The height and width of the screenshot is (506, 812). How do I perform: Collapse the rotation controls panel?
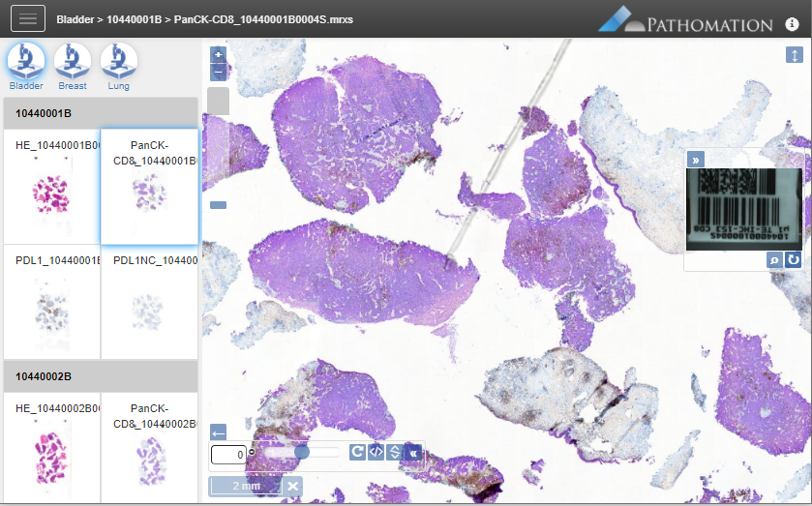[413, 452]
